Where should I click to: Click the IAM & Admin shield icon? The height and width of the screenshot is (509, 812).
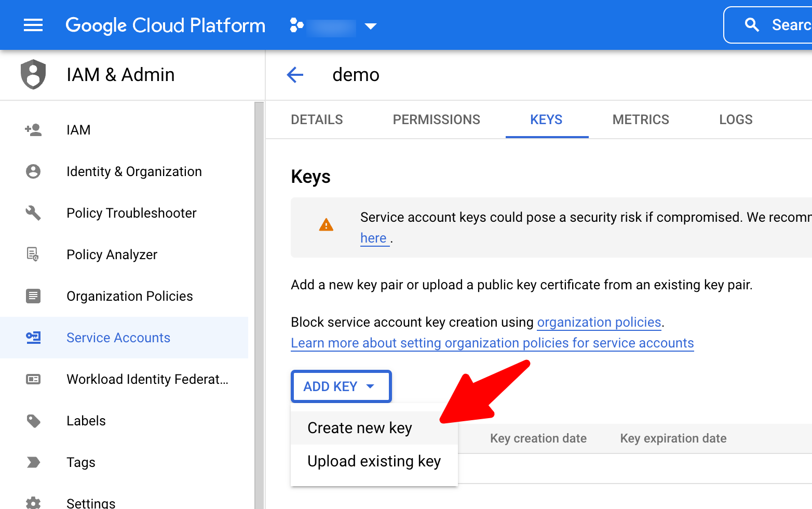tap(33, 75)
